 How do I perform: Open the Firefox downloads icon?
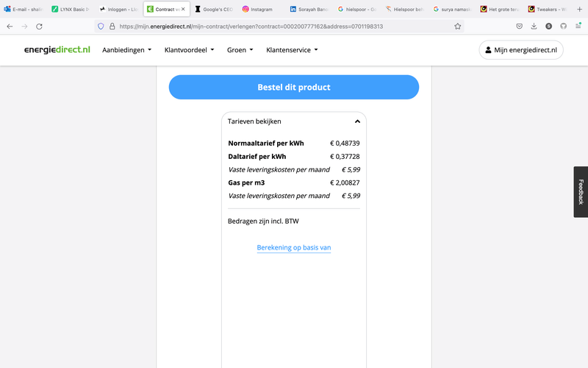(534, 26)
